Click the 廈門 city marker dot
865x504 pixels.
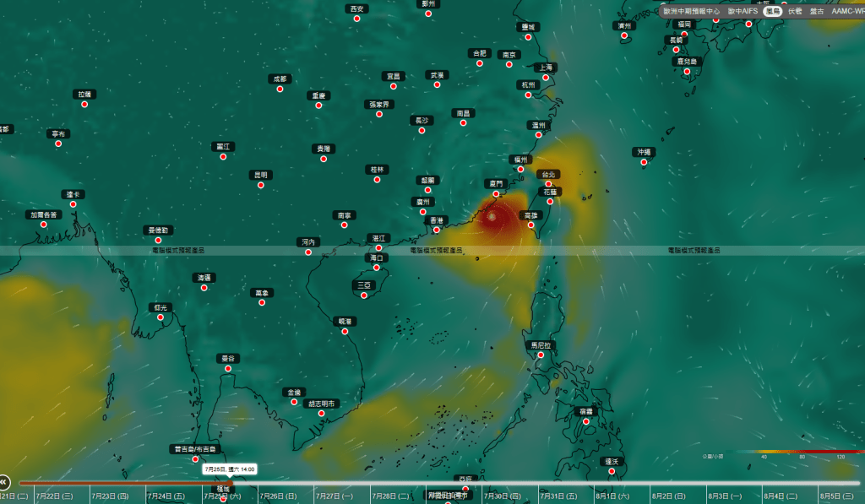[496, 193]
